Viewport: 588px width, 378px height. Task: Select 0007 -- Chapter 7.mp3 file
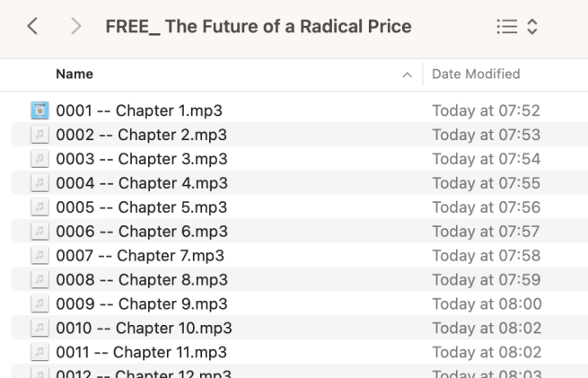point(299,255)
